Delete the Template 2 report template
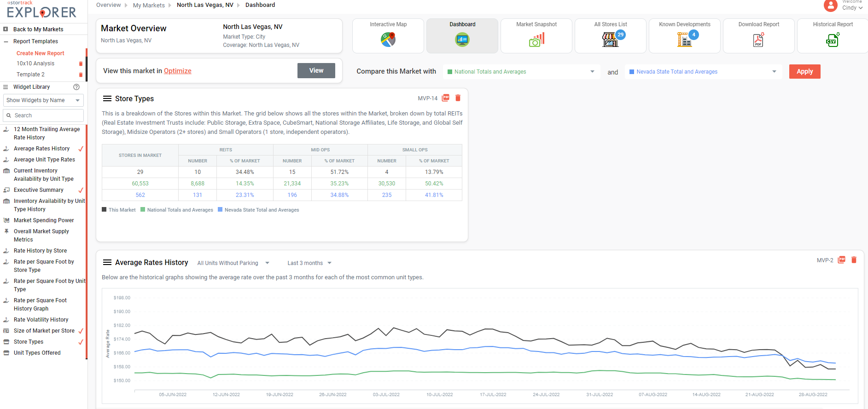Image resolution: width=868 pixels, height=409 pixels. point(81,75)
